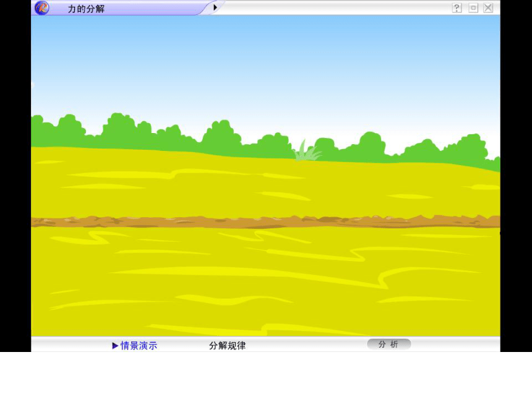Close the 力的分解 window
532x399 pixels.
pyautogui.click(x=488, y=8)
